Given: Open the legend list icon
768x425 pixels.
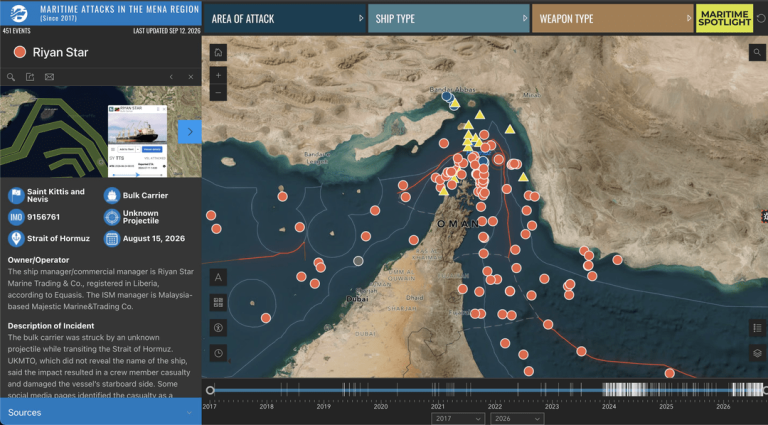Looking at the screenshot, I should tap(757, 328).
